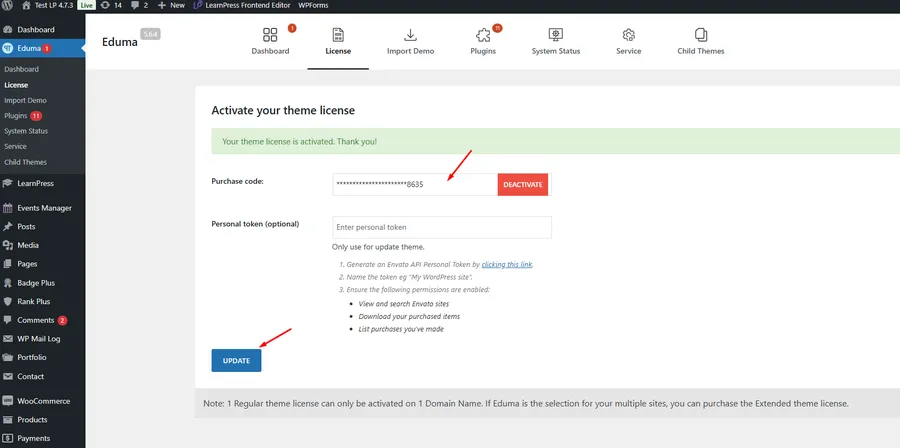Open the Plugins tab with puzzle icon
Screen dimensions: 900x448
(483, 41)
